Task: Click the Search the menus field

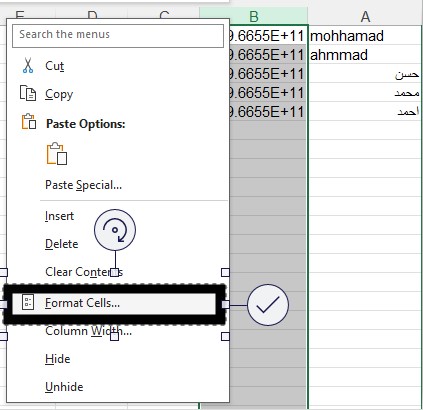Action: click(118, 35)
